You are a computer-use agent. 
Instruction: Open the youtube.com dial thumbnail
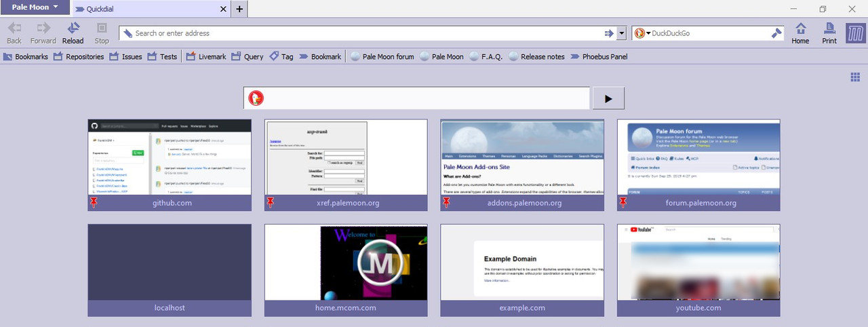[x=698, y=263]
